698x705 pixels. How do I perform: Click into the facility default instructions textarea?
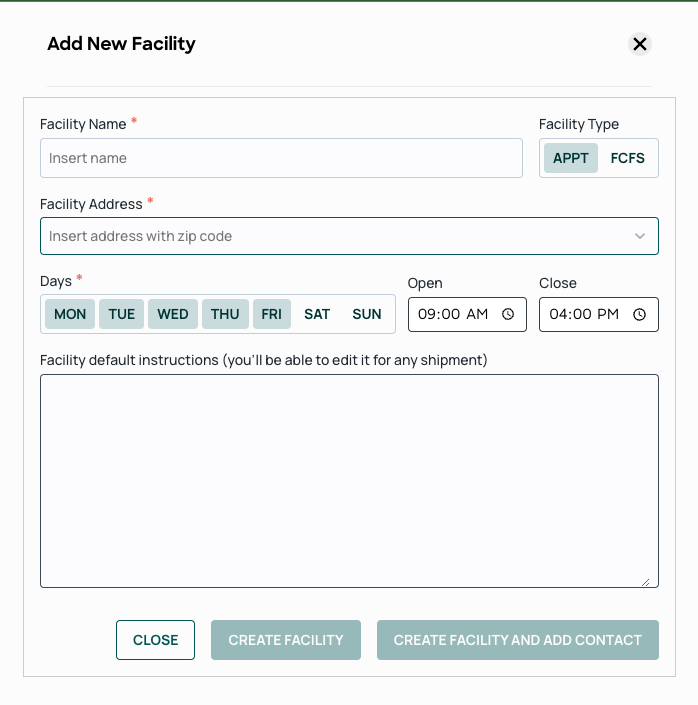349,481
